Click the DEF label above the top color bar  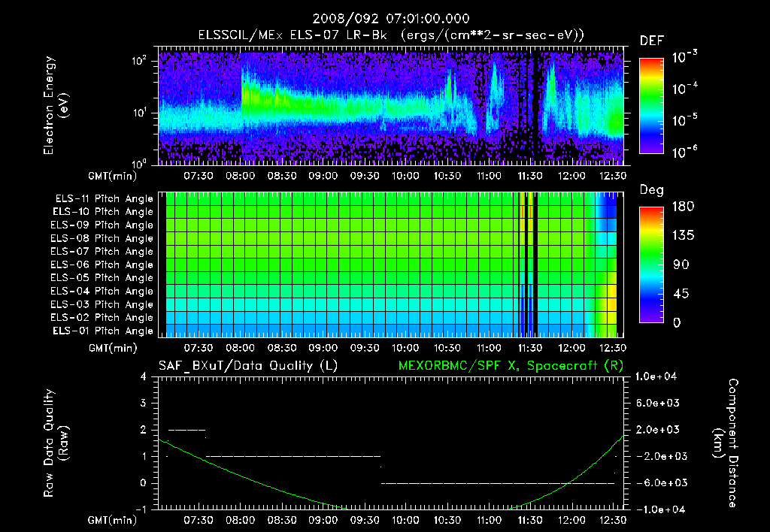(x=652, y=41)
